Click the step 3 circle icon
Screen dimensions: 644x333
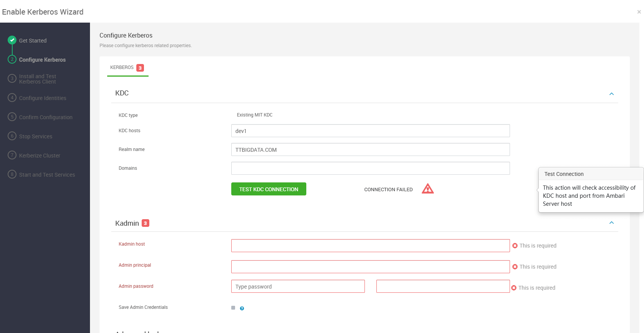point(12,78)
